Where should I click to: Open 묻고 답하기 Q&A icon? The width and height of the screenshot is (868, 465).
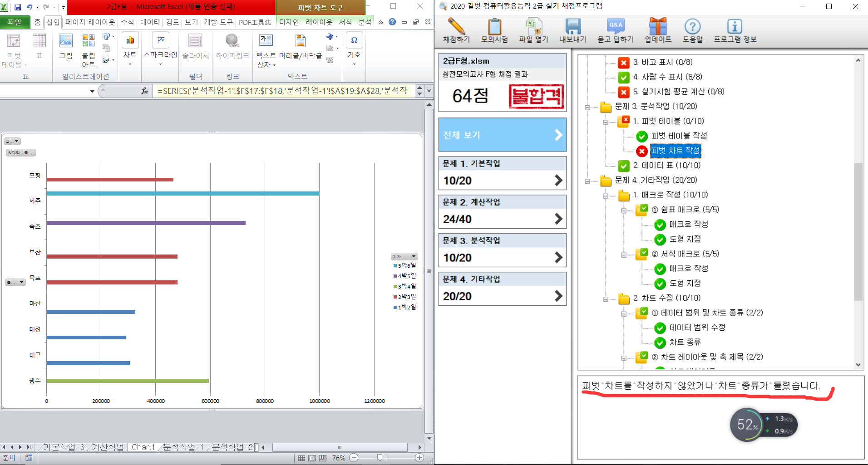click(x=615, y=27)
